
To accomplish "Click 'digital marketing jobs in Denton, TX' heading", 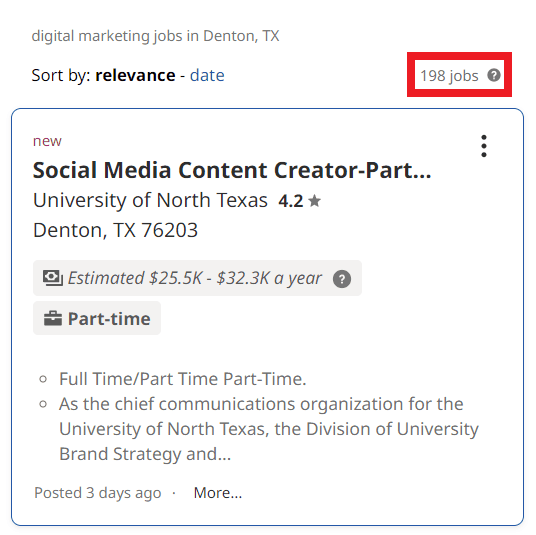I will click(x=156, y=36).
